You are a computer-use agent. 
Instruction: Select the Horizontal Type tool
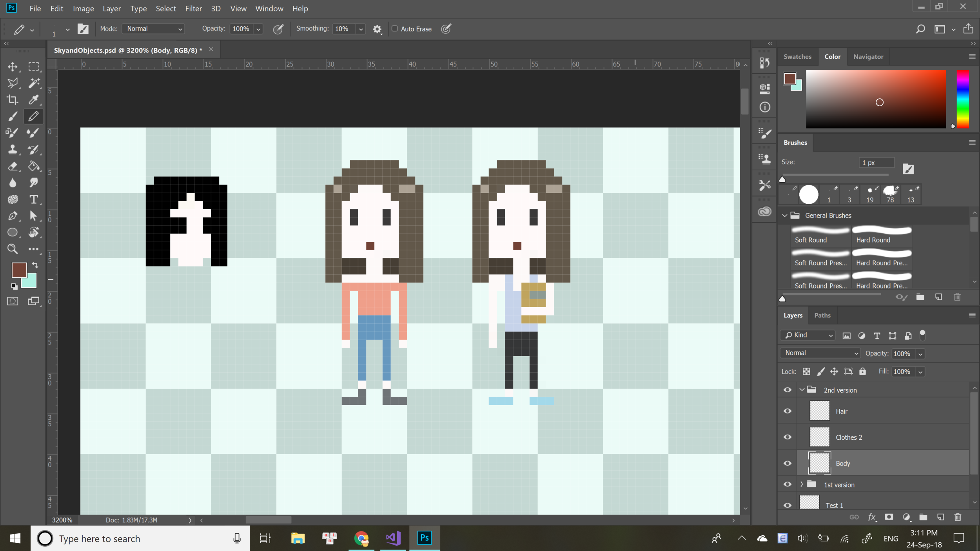pos(34,199)
